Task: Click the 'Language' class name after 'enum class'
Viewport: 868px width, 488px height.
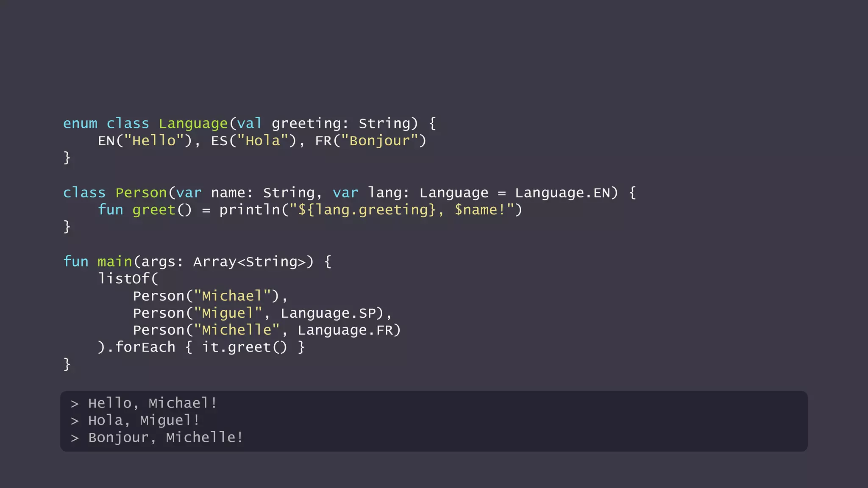Action: click(x=193, y=123)
